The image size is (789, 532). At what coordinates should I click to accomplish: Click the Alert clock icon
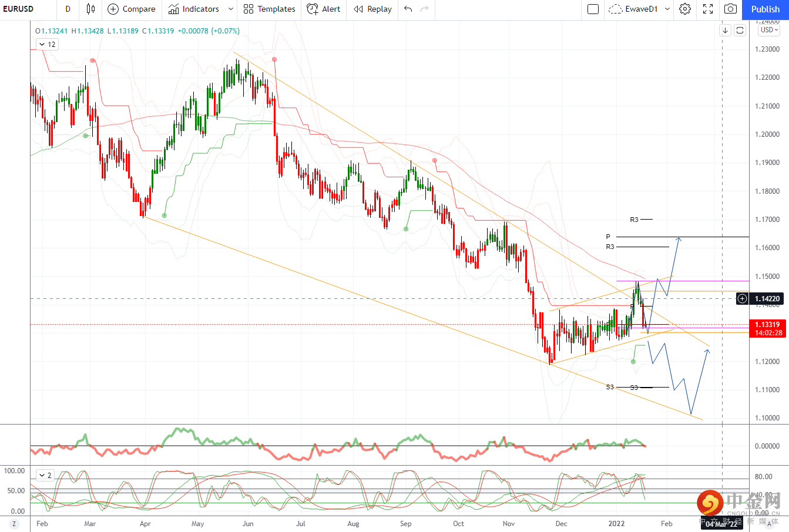[313, 9]
